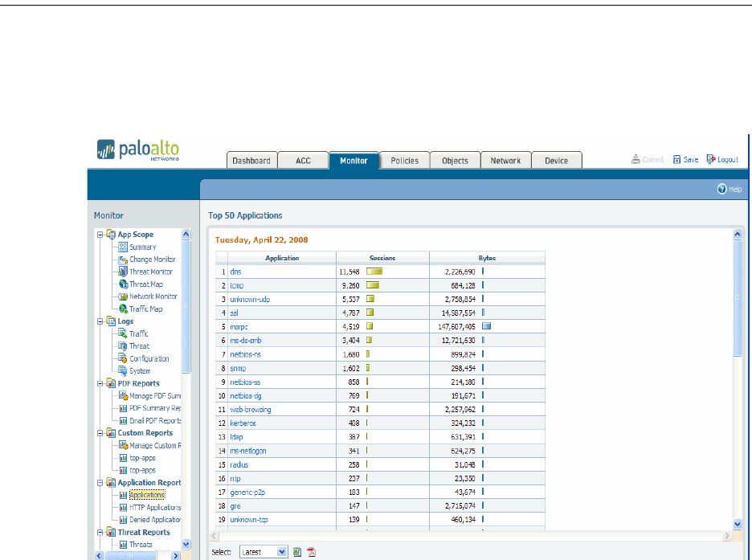This screenshot has height=560, width=752.
Task: Log out using the Logout link
Action: [722, 160]
